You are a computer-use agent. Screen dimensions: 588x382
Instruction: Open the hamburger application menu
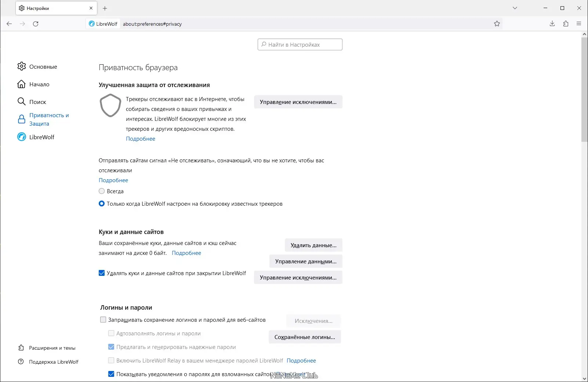579,24
